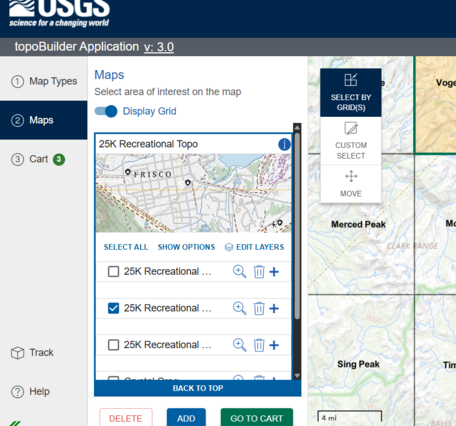Click the USGS logo
The width and height of the screenshot is (456, 426).
point(59,13)
